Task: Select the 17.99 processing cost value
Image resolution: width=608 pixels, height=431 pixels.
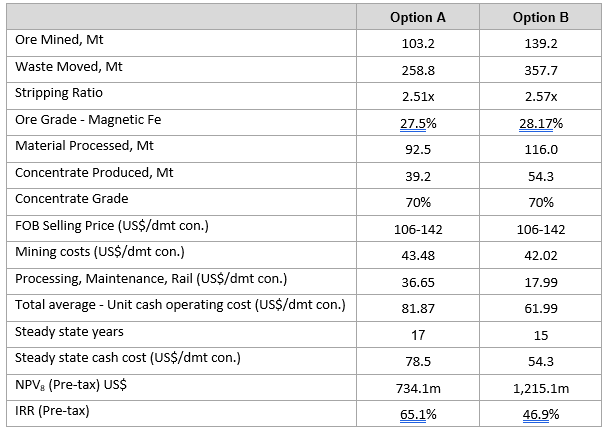Action: [x=540, y=280]
